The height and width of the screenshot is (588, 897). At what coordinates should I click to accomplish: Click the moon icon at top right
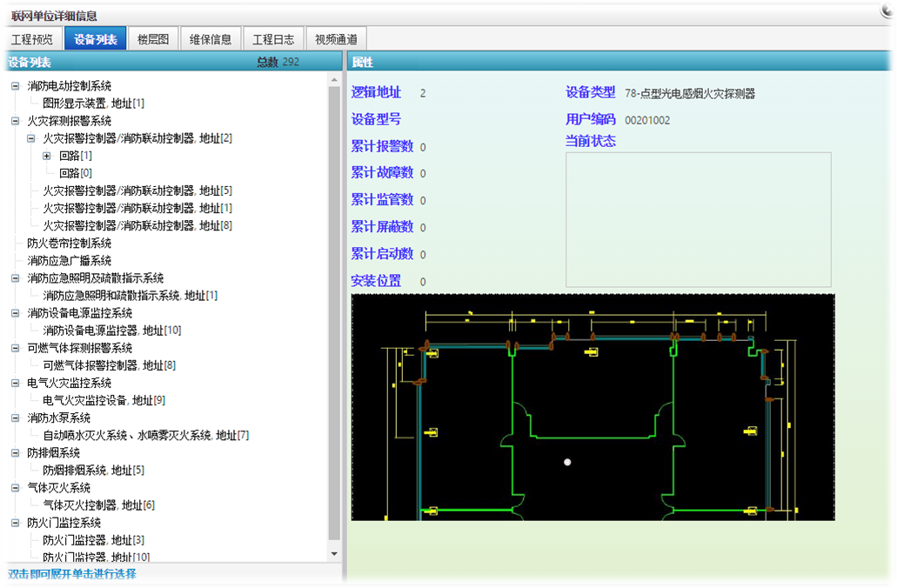click(x=887, y=10)
